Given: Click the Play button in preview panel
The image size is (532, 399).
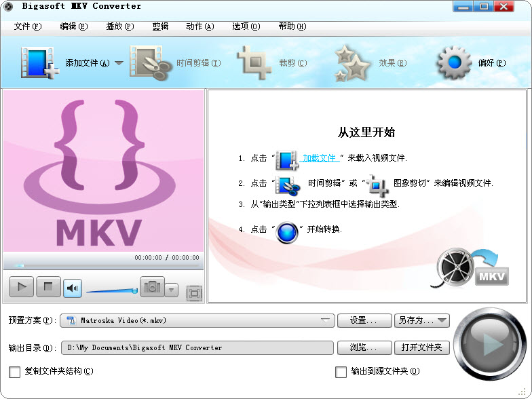Looking at the screenshot, I should (22, 287).
